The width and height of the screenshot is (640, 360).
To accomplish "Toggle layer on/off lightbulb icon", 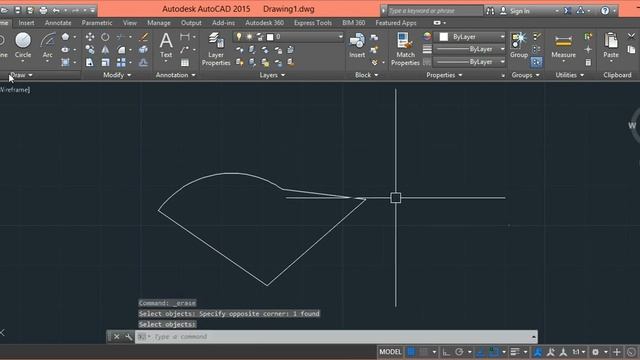I will (239, 37).
